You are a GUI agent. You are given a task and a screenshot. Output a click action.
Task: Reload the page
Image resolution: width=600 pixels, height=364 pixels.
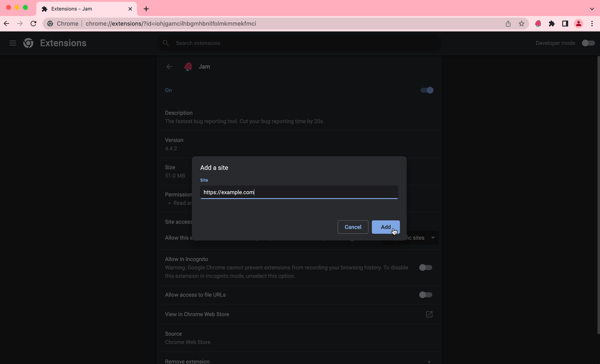click(x=33, y=24)
